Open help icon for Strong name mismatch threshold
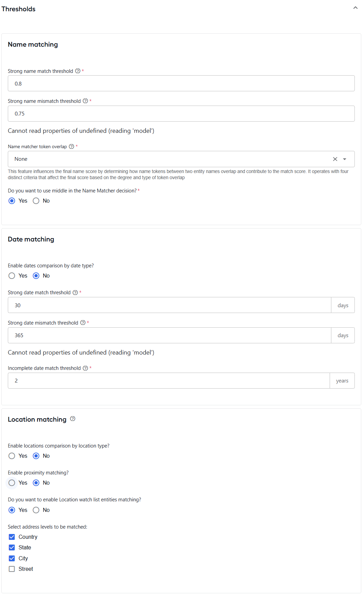This screenshot has width=364, height=595. coord(85,101)
